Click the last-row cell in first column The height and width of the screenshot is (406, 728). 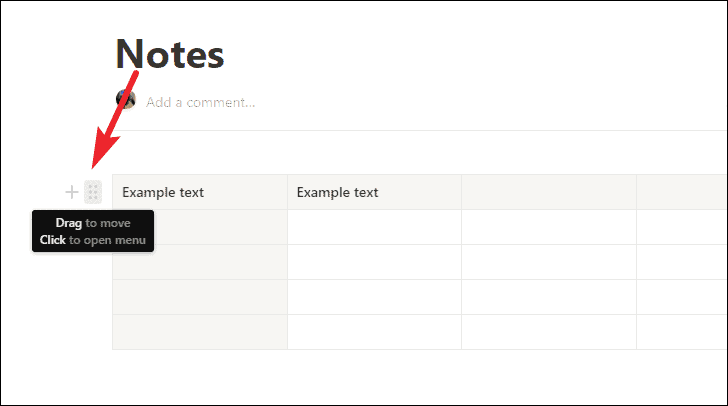pos(200,332)
